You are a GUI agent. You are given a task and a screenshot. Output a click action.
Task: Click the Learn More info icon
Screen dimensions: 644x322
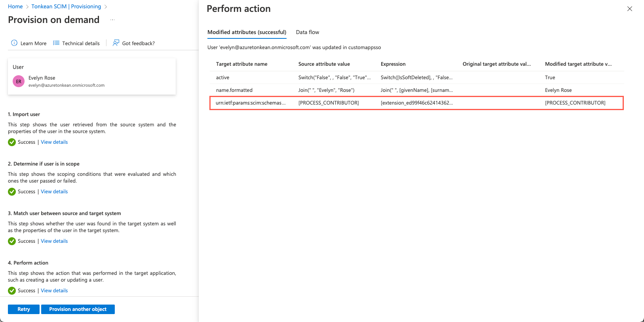(x=14, y=43)
